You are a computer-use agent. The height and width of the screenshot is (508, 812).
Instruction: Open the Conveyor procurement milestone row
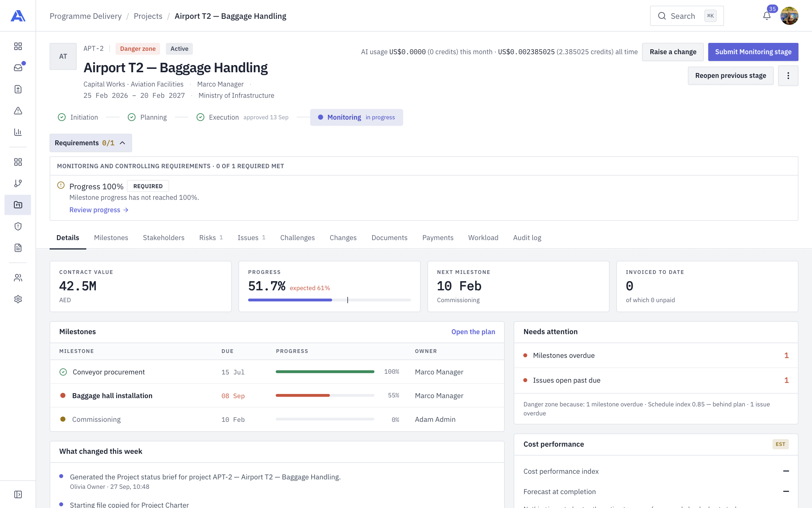(277, 372)
